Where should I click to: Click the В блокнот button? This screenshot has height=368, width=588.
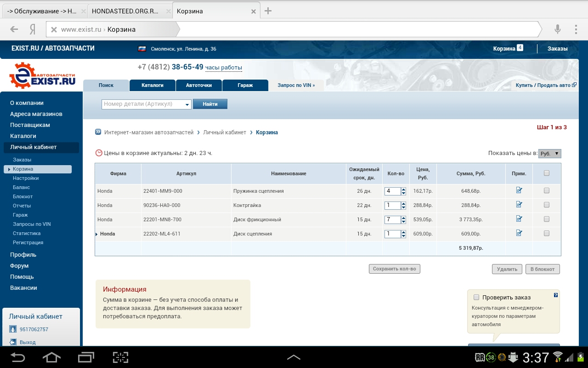pyautogui.click(x=543, y=269)
